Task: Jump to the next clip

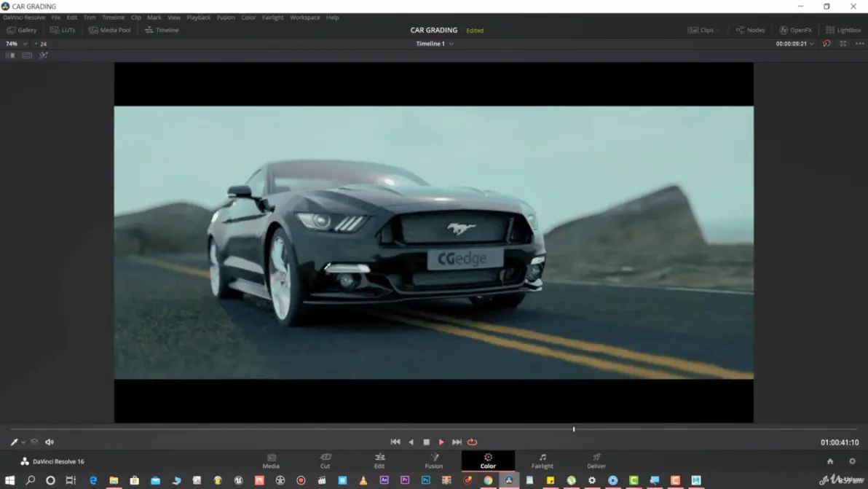Action: tap(457, 442)
